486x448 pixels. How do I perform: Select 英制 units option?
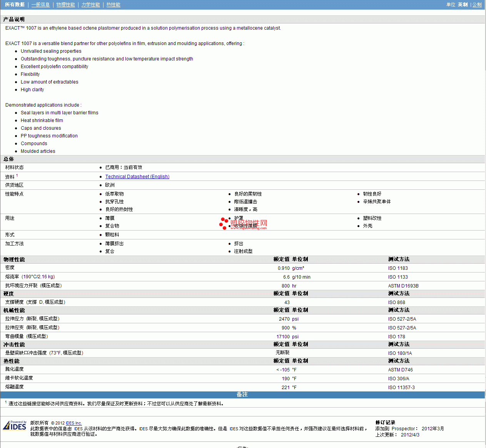point(463,5)
